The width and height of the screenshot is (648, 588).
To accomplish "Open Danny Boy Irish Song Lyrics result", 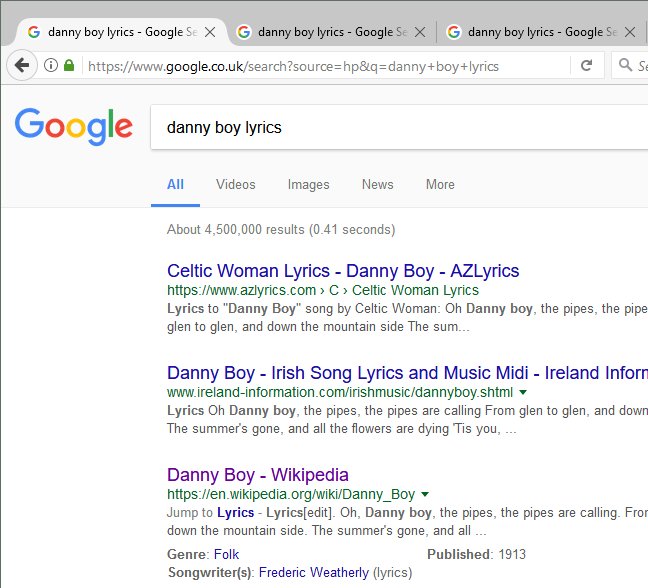I will point(407,373).
